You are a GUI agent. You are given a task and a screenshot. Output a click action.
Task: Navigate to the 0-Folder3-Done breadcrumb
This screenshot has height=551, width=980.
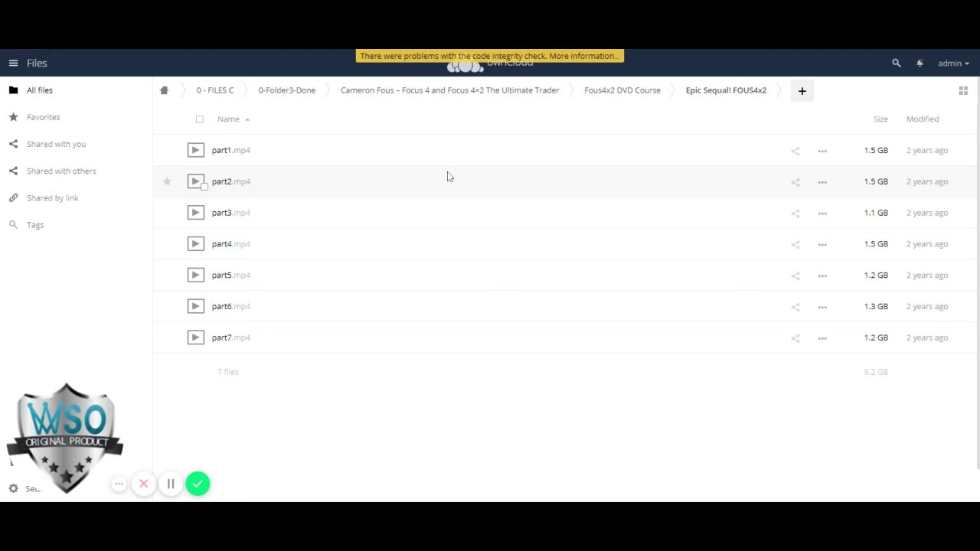click(x=286, y=90)
